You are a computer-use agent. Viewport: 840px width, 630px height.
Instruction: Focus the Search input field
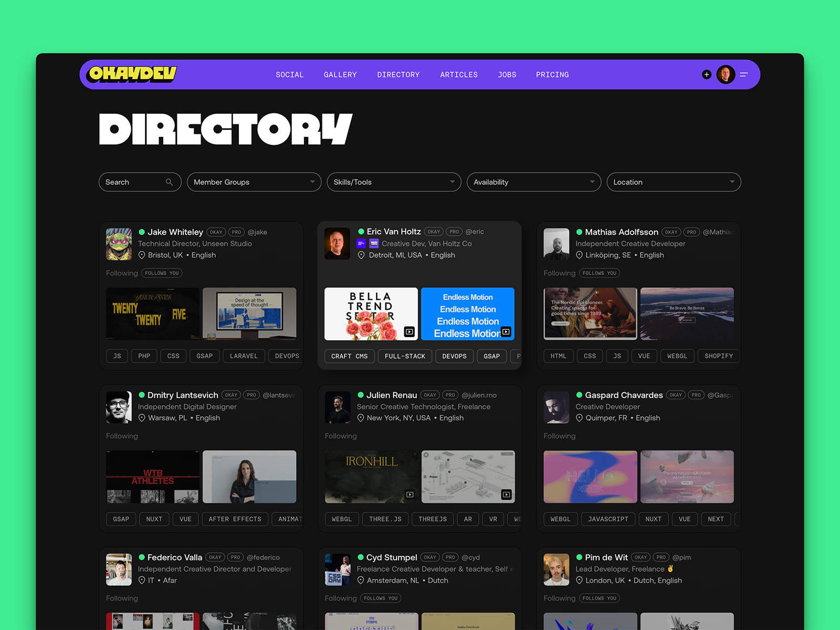(140, 182)
